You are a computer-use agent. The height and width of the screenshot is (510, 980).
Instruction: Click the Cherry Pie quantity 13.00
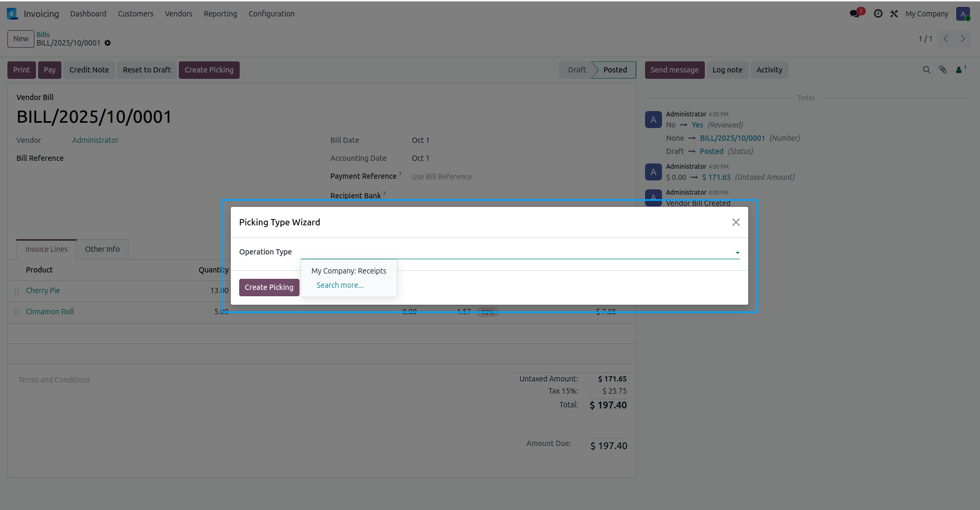click(219, 290)
